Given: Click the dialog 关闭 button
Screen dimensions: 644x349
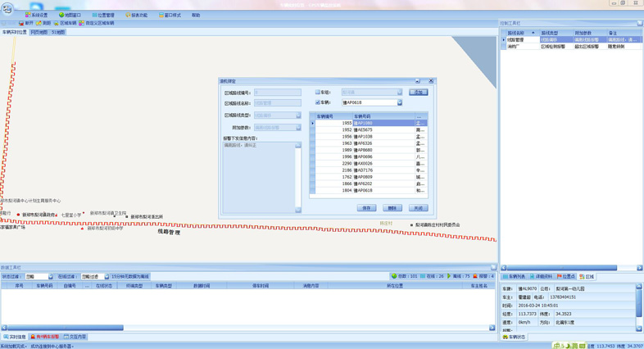Looking at the screenshot, I should click(419, 208).
